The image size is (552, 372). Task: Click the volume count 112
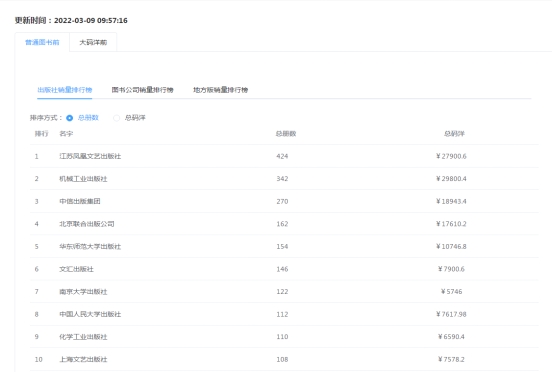[282, 314]
